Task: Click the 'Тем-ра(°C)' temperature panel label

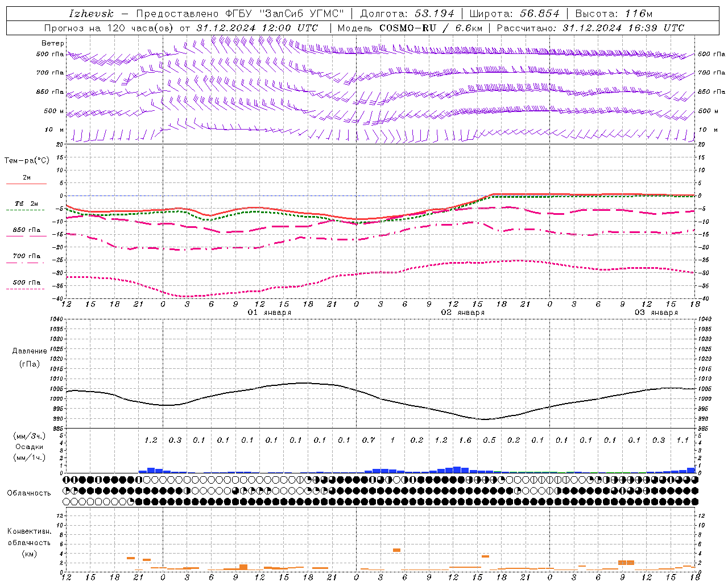Action: click(x=27, y=161)
